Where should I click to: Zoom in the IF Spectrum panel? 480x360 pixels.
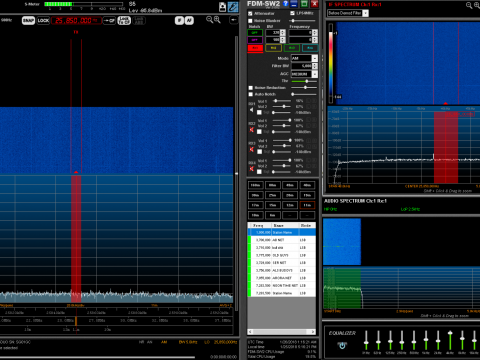pyautogui.click(x=477, y=5)
